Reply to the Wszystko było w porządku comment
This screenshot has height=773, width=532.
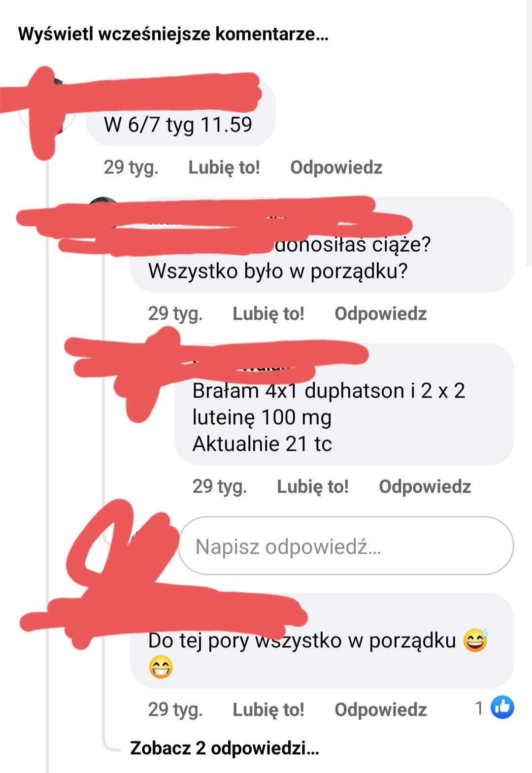click(x=380, y=314)
